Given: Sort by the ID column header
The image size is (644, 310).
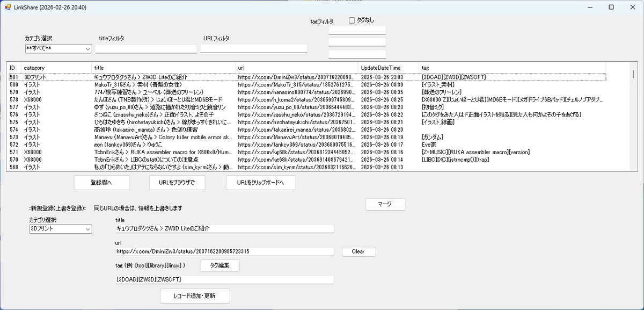Looking at the screenshot, I should [x=14, y=68].
